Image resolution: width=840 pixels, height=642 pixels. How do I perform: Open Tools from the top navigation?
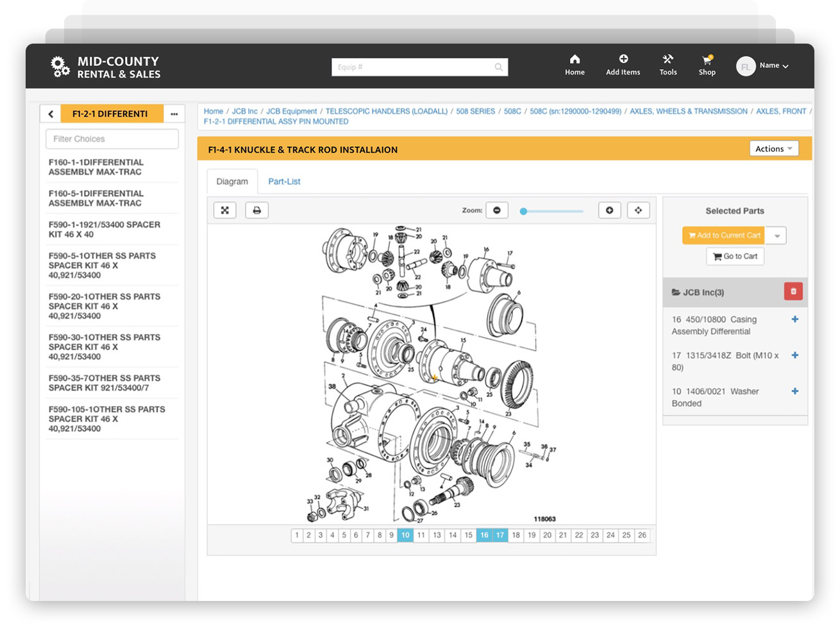668,65
